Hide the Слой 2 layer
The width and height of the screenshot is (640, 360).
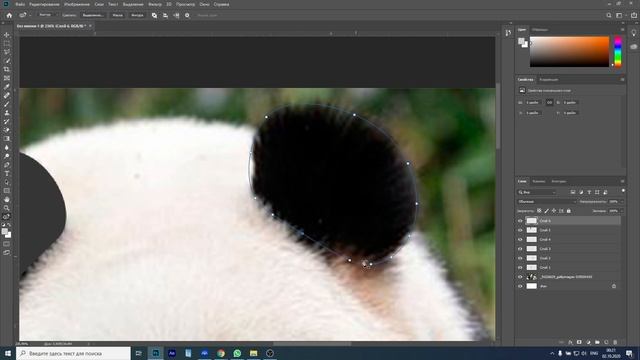click(520, 258)
